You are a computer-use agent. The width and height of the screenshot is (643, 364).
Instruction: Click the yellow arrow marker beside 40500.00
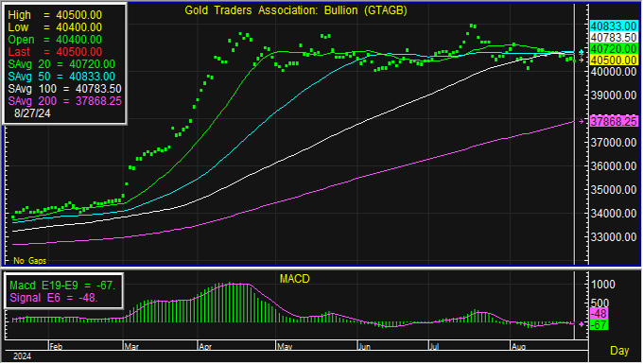582,61
